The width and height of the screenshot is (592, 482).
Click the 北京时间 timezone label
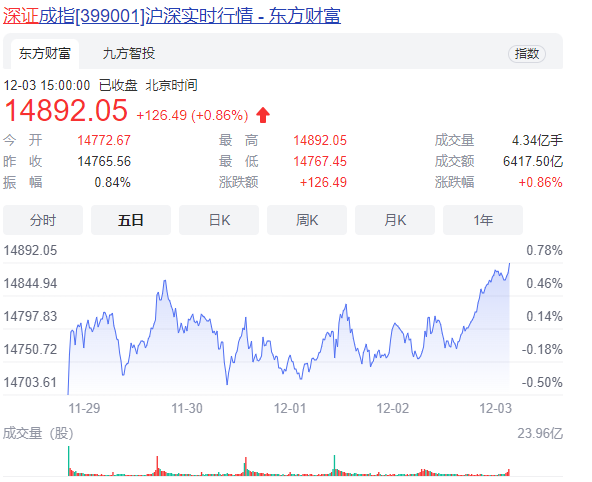(x=171, y=85)
